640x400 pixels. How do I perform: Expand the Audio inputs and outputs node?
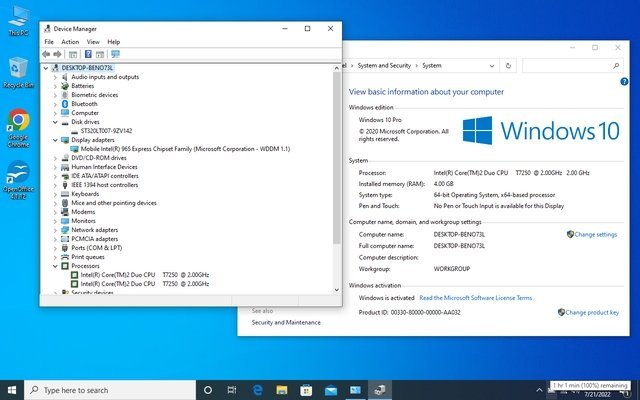55,77
